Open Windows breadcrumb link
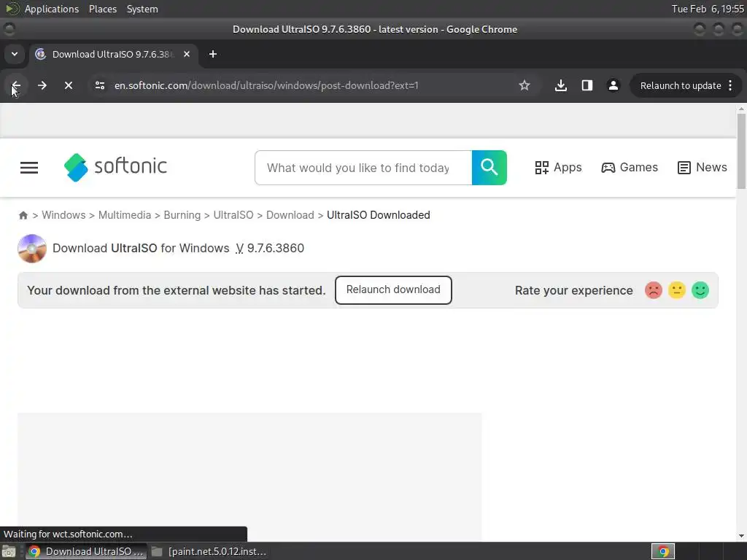The height and width of the screenshot is (560, 747). click(64, 215)
